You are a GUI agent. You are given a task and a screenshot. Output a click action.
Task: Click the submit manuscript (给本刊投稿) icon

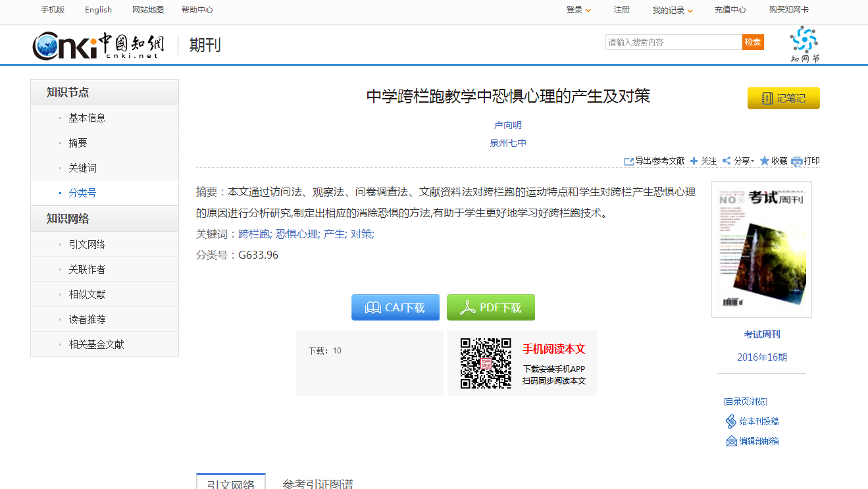(x=730, y=421)
